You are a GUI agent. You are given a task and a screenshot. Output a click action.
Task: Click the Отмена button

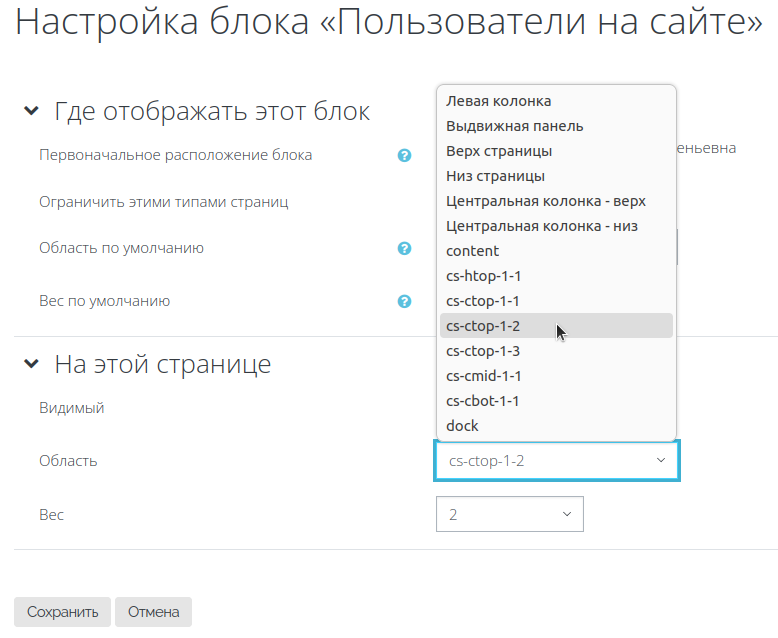153,612
